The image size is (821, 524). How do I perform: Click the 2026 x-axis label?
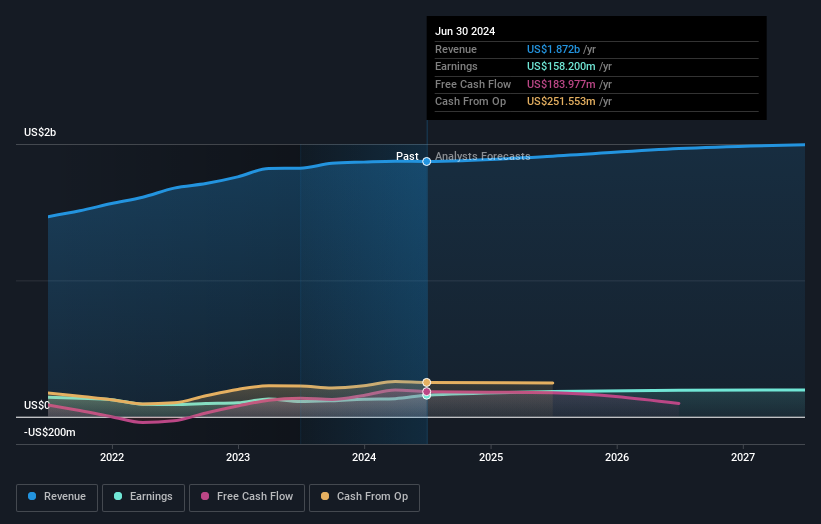tap(617, 458)
